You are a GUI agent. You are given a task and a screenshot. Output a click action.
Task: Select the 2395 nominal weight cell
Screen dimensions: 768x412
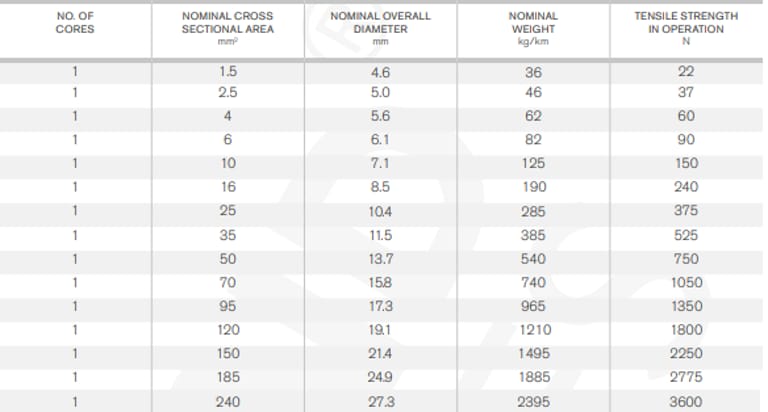(x=533, y=401)
